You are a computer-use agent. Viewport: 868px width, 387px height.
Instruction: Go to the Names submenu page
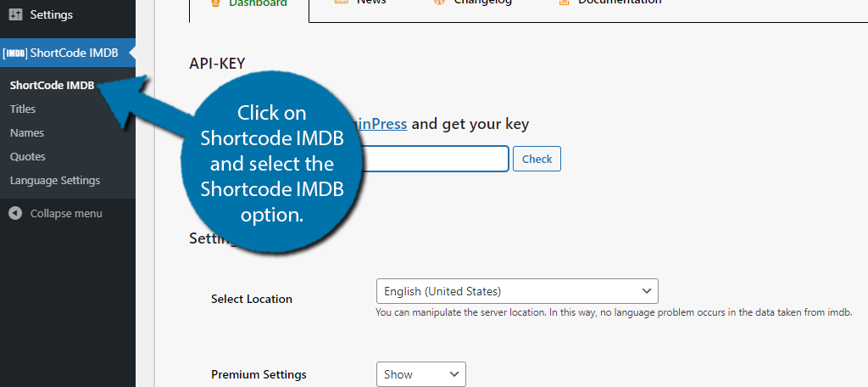[26, 133]
